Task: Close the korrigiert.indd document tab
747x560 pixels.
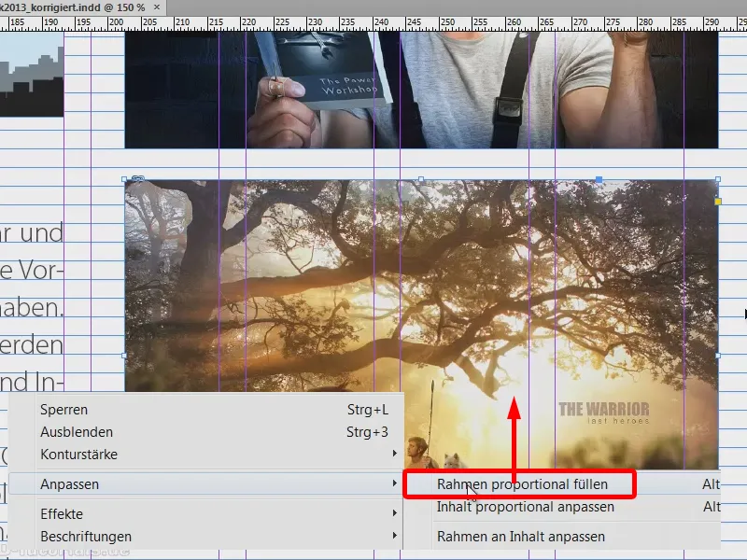Action: 157,7
